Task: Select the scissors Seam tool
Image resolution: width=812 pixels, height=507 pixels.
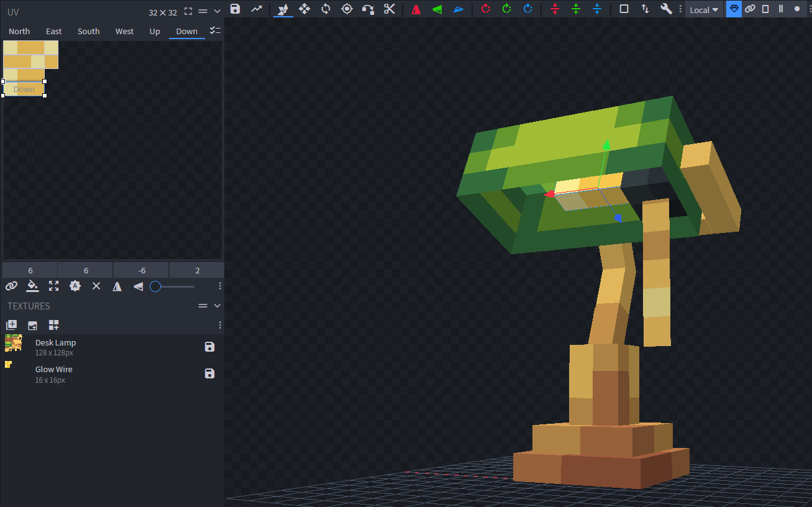Action: pyautogui.click(x=390, y=9)
